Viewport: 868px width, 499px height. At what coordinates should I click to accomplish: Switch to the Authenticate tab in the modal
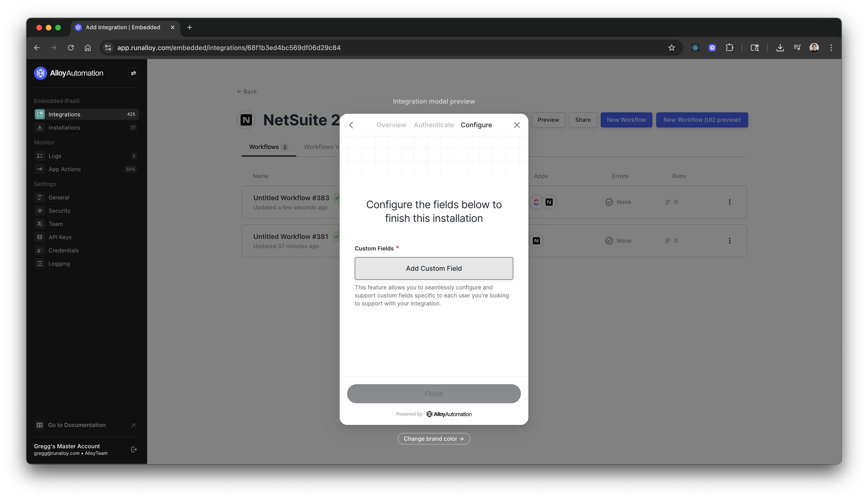click(434, 125)
